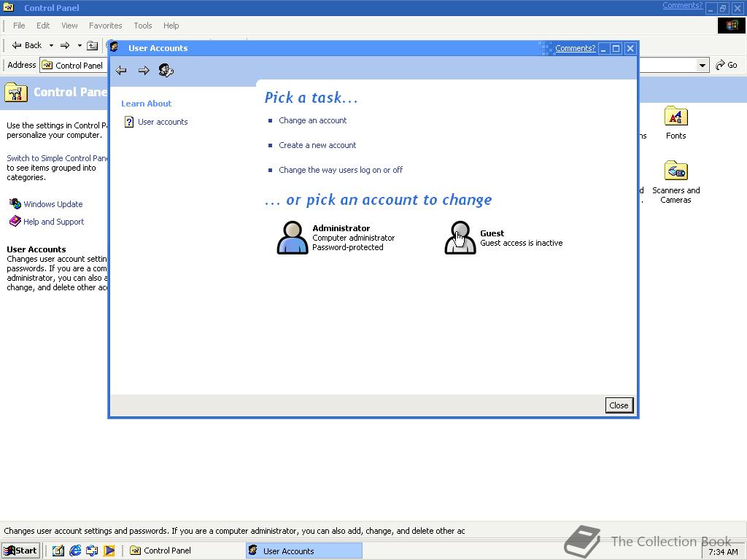Screen dimensions: 747x560
Task: Click the Windows Update link text
Action: click(53, 204)
